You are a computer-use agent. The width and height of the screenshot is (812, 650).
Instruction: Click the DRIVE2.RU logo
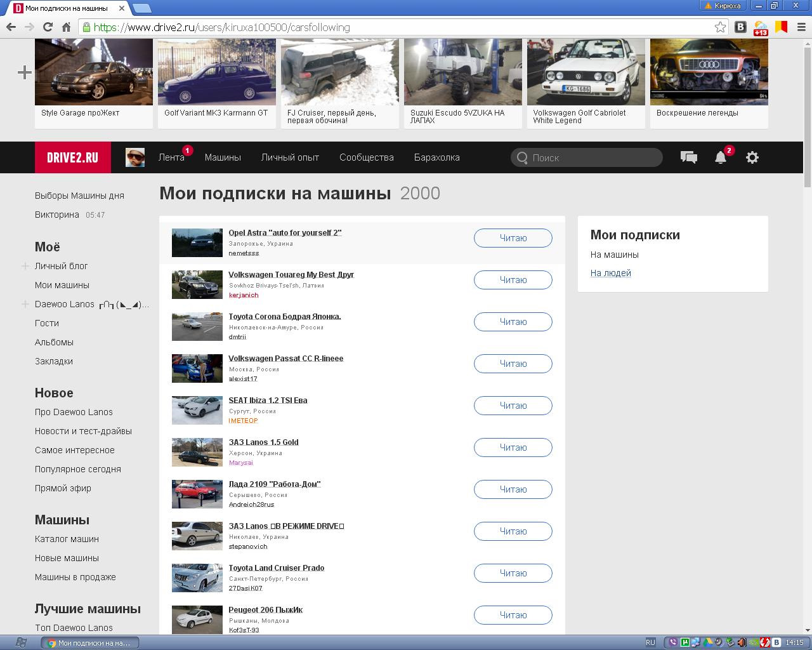coord(73,157)
